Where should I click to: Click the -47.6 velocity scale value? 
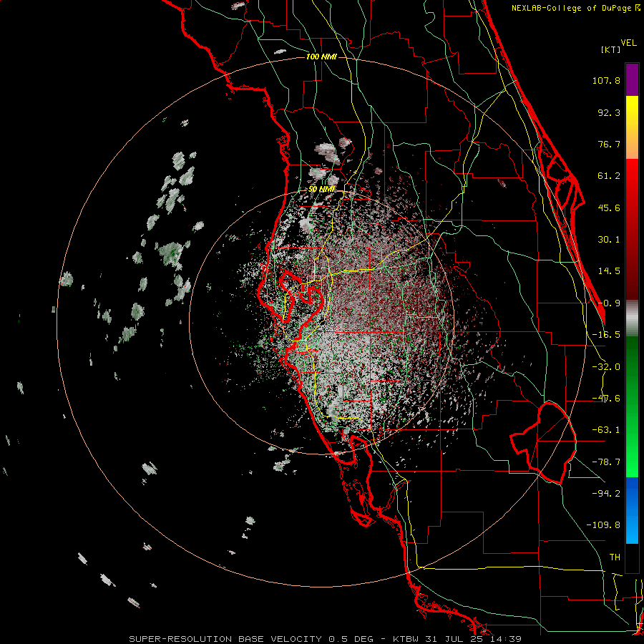point(606,399)
